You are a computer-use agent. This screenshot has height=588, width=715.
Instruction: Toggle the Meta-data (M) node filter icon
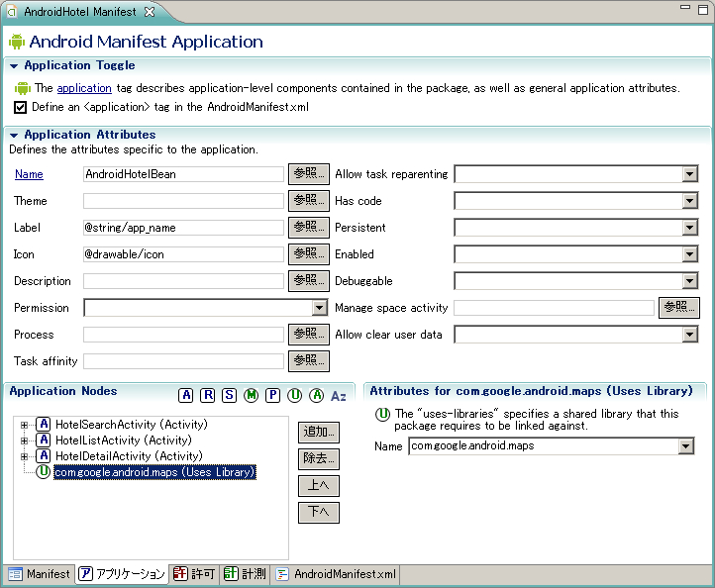[251, 395]
